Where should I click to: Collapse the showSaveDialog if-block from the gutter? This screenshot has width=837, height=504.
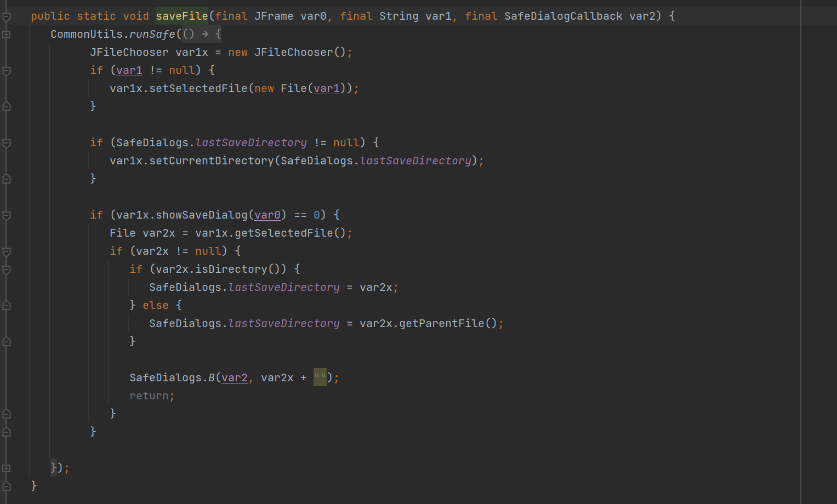pos(7,215)
